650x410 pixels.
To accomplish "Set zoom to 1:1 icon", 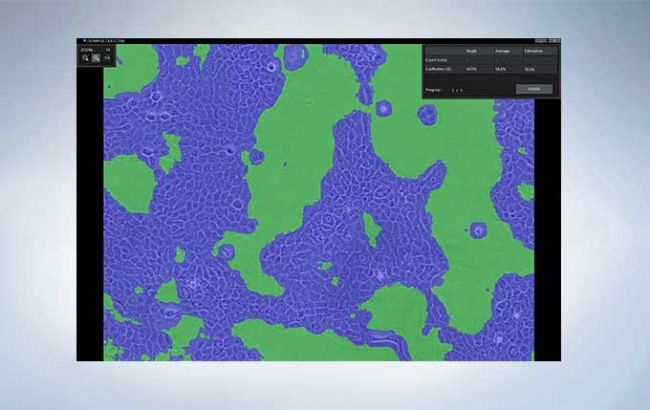I will point(107,58).
